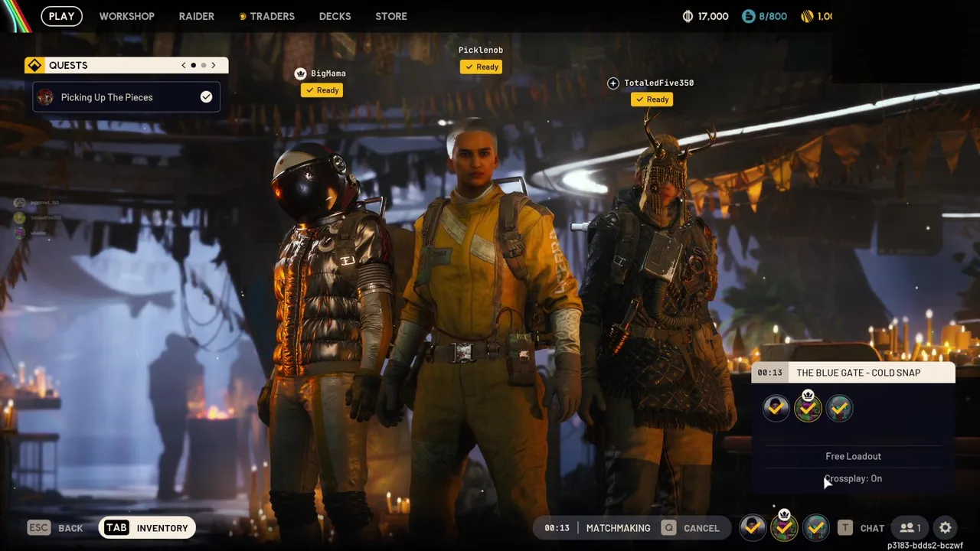Click the third friend avatar in the left list
The image size is (980, 551).
point(19,233)
